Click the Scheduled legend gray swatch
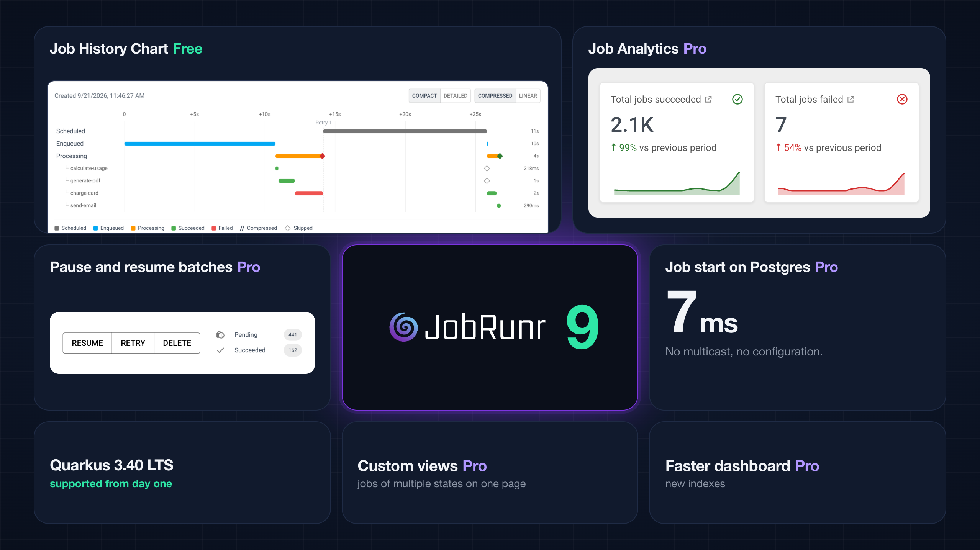This screenshot has height=550, width=980. (57, 228)
